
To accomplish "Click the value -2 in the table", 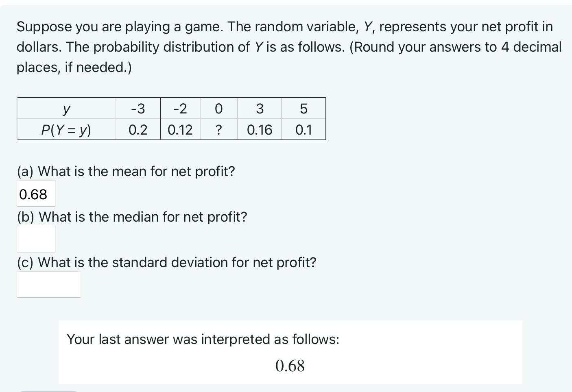I will (180, 108).
